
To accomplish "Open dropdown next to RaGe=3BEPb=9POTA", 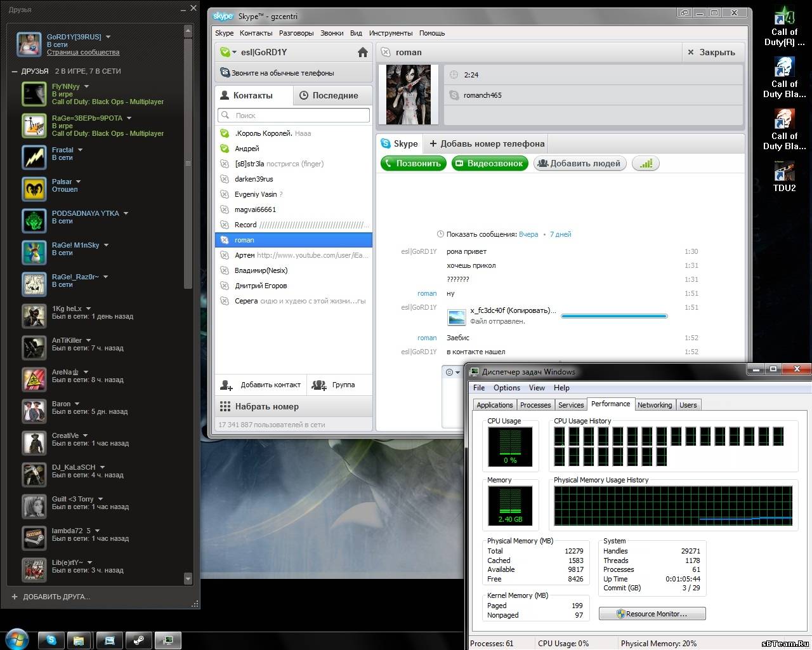I will pos(129,118).
